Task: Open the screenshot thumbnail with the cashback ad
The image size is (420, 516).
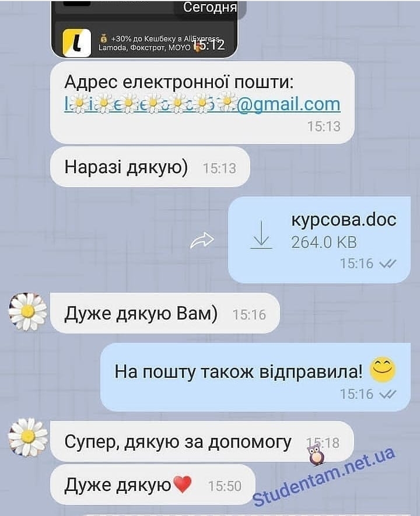Action: coord(144,29)
